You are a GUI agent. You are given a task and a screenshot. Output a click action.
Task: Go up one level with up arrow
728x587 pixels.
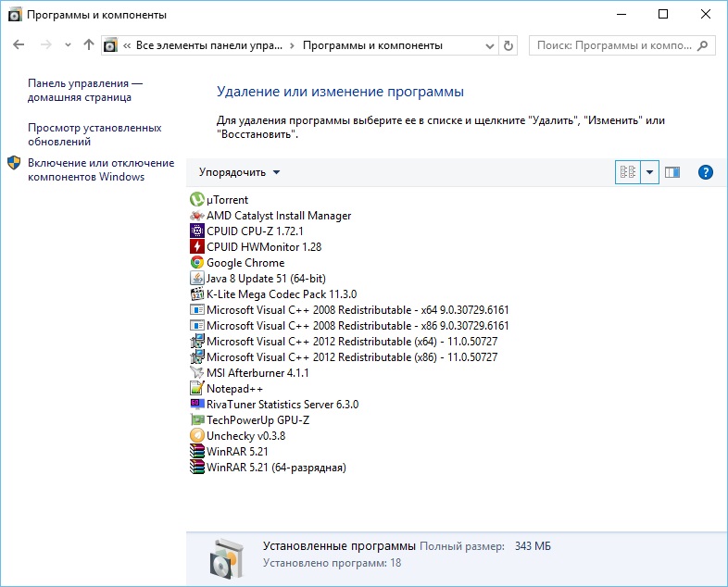89,45
